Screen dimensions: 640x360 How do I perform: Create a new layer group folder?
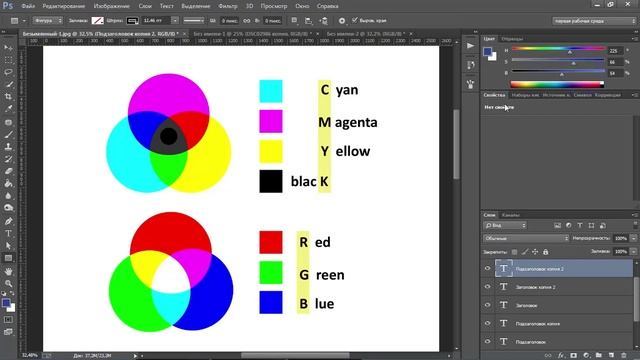point(599,356)
